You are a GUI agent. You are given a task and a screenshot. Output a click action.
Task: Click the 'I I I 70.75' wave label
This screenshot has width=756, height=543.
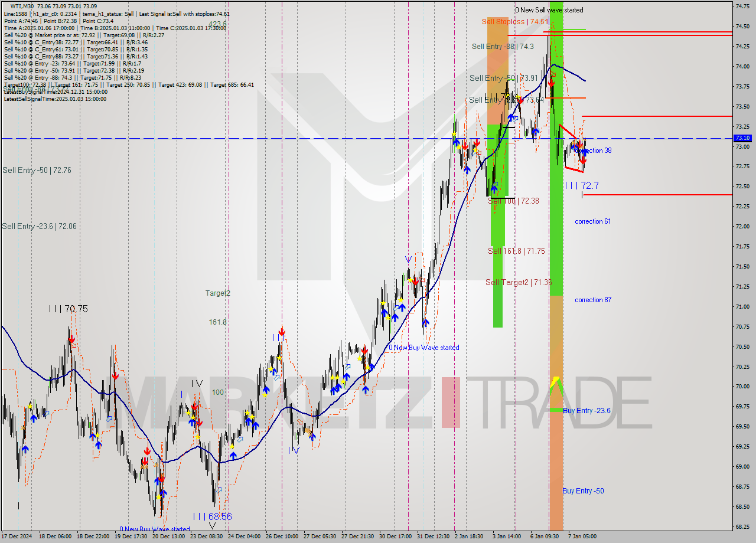69,309
